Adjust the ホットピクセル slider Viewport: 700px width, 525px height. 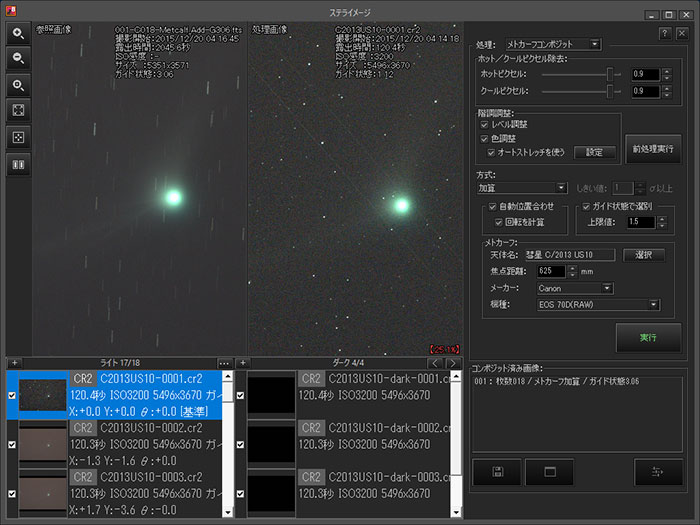[x=607, y=74]
